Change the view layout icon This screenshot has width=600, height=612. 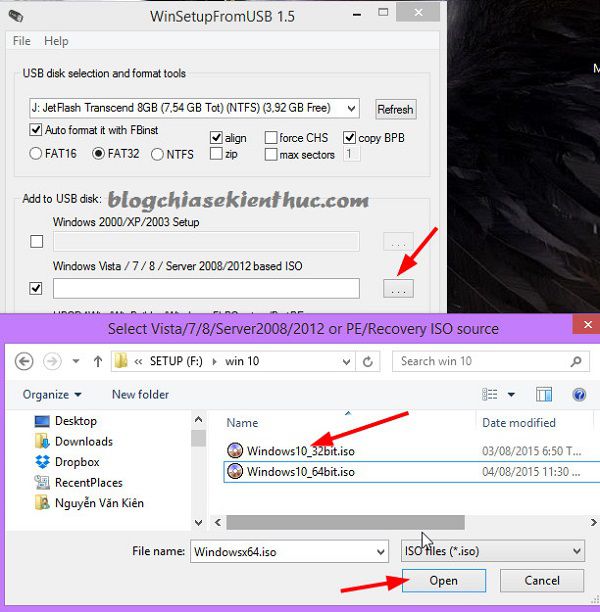490,395
